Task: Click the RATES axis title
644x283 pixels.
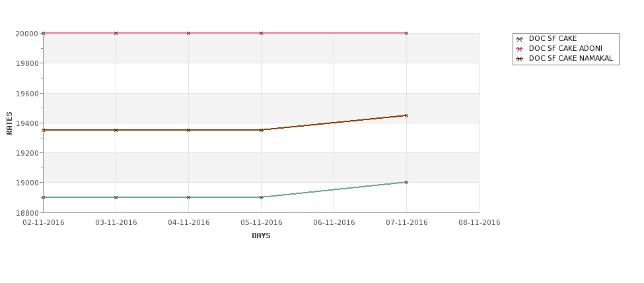Action: (9, 123)
